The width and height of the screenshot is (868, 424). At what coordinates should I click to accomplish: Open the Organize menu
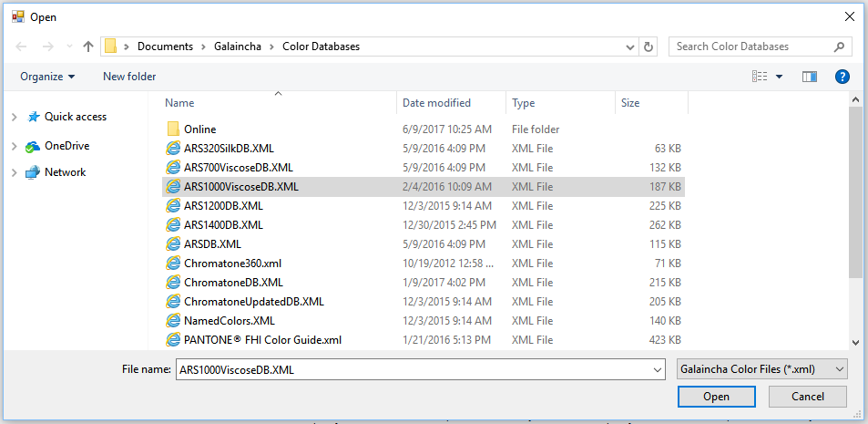(47, 77)
